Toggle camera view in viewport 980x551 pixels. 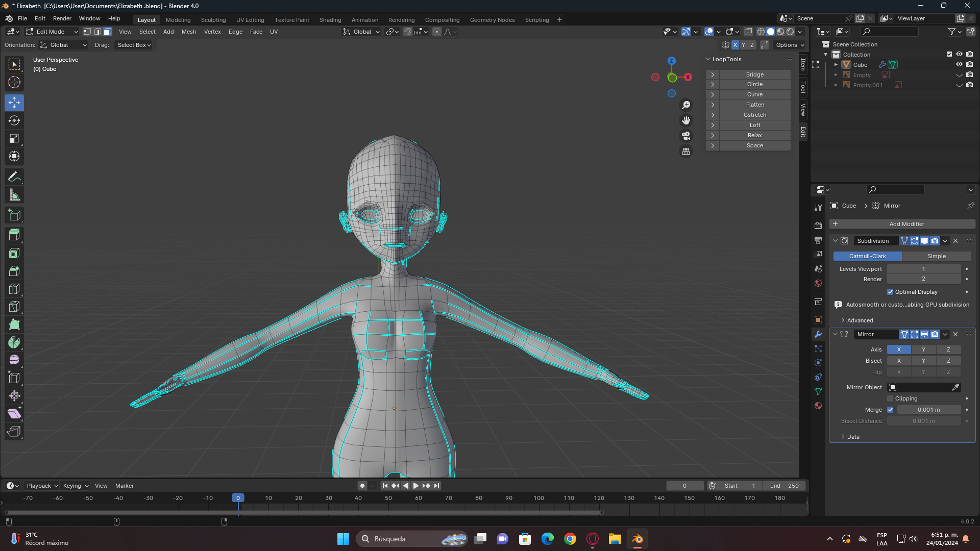coord(686,136)
